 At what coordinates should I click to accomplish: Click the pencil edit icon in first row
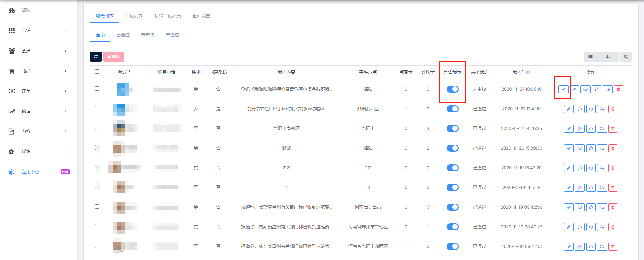point(574,89)
